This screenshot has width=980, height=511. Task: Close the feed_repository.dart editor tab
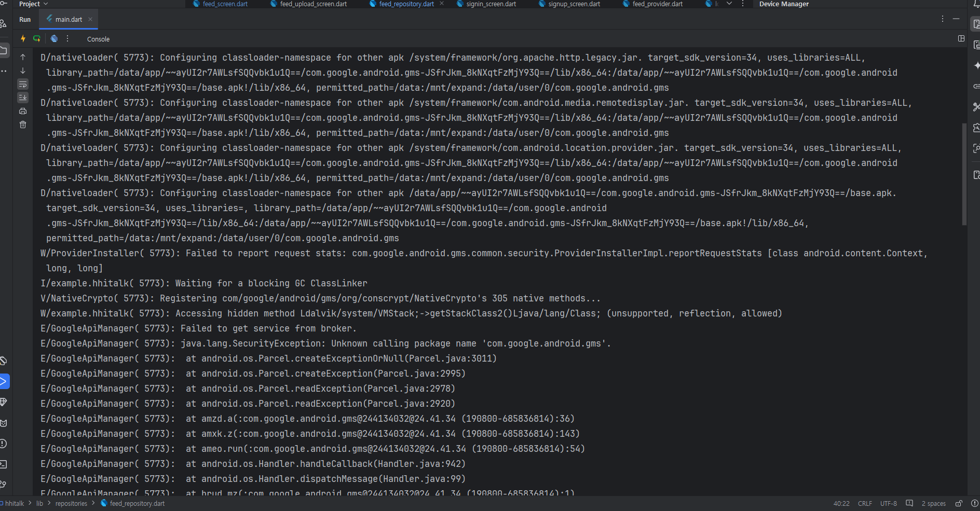point(442,4)
